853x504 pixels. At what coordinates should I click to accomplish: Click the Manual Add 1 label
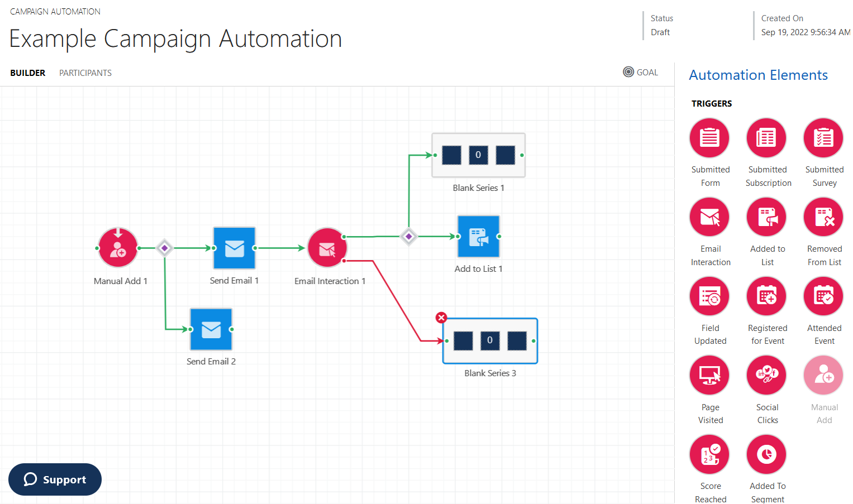[121, 281]
